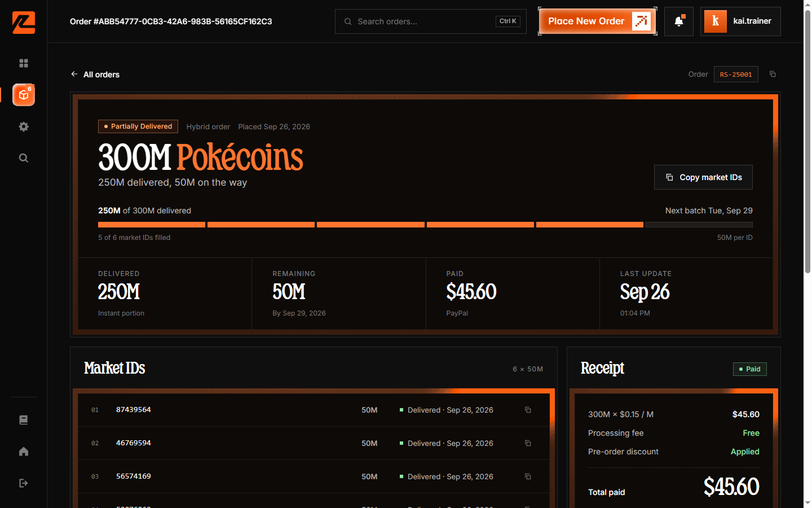Copy the order number RS-25001 icon

click(773, 74)
